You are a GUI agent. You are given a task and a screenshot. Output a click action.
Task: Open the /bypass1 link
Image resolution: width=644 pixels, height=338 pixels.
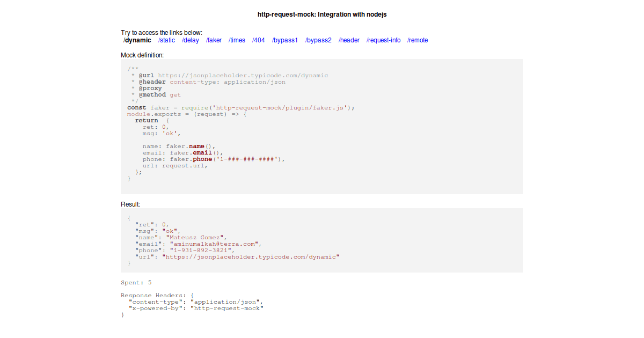coord(285,40)
